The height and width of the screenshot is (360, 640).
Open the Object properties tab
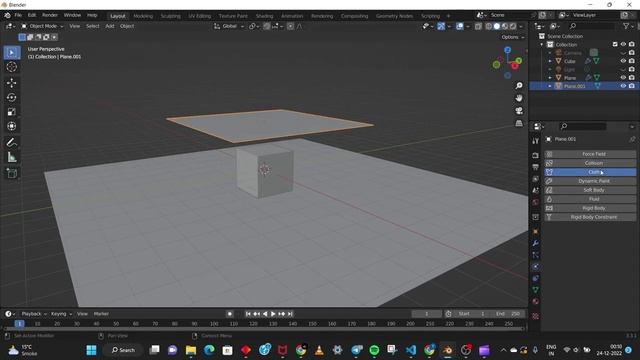pos(536,232)
